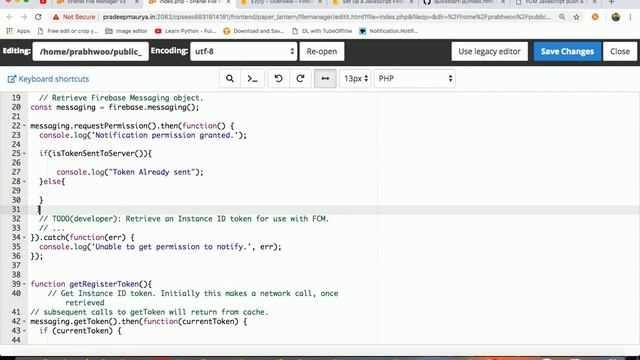Open the address bar zoom magnifier icon
Image resolution: width=640 pixels, height=360 pixels.
[x=562, y=17]
